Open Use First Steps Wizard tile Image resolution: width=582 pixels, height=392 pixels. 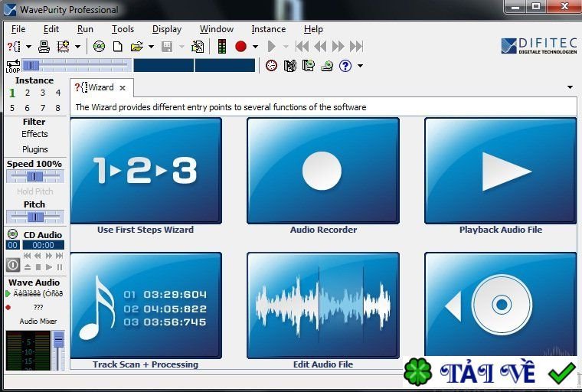coord(145,170)
